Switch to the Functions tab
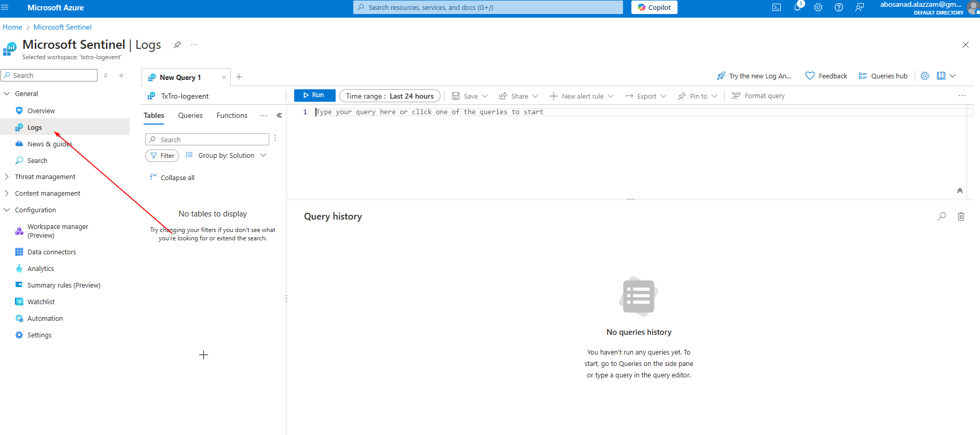Viewport: 980px width, 435px height. (x=232, y=115)
